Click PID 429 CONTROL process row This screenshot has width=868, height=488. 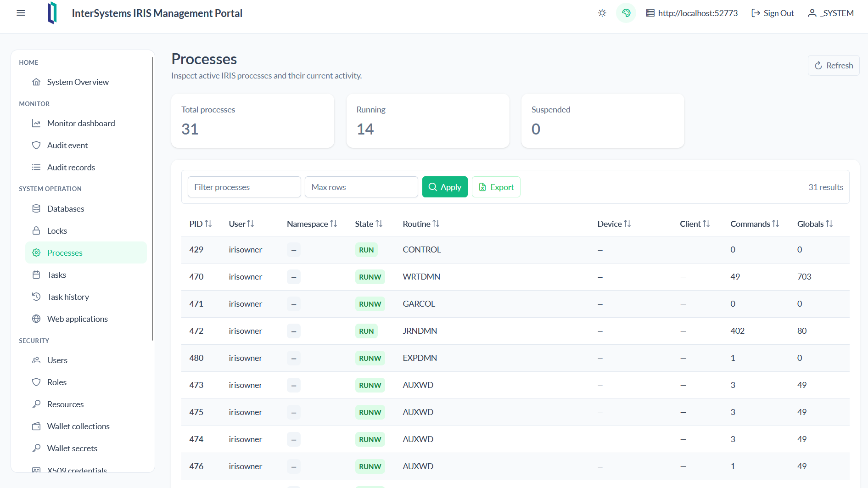515,250
